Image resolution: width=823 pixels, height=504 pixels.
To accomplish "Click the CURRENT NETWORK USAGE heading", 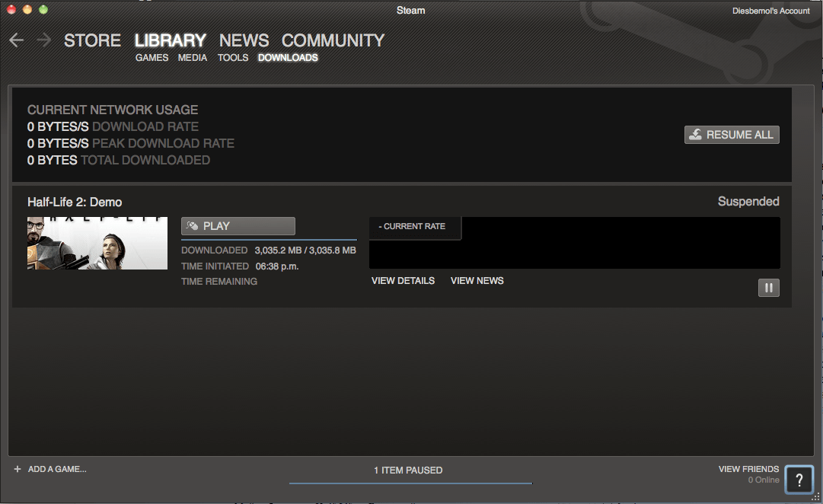I will 113,110.
